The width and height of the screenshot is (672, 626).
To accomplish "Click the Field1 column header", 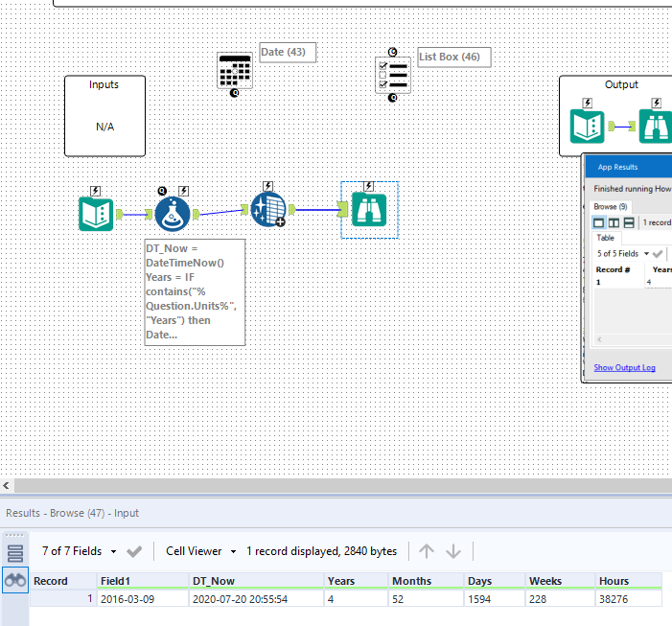I will 142,581.
